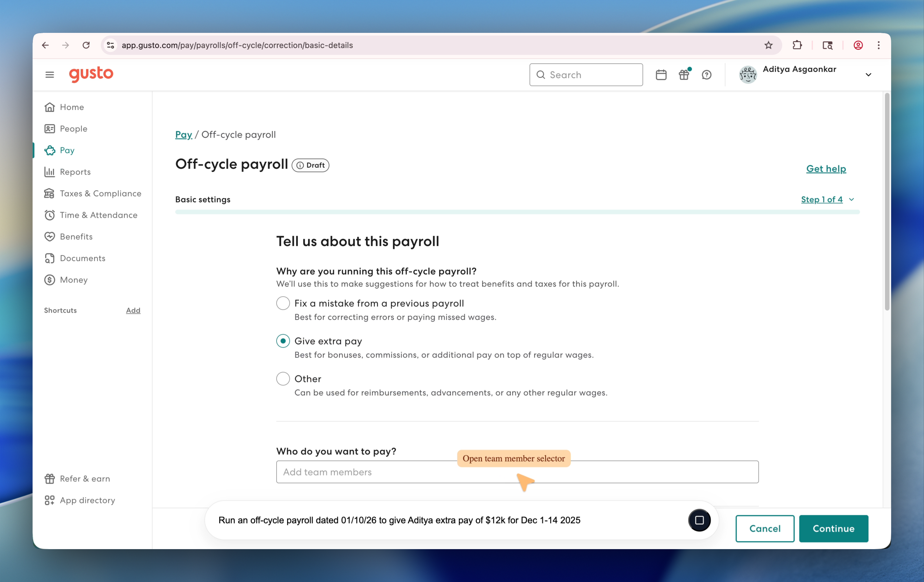Open the help question mark icon
The image size is (924, 582).
coord(706,74)
